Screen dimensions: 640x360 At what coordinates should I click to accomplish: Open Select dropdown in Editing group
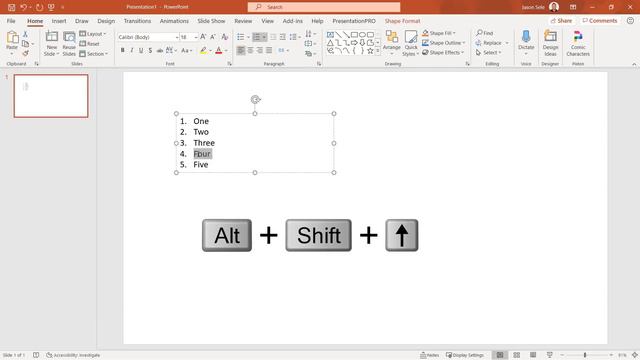pos(489,53)
